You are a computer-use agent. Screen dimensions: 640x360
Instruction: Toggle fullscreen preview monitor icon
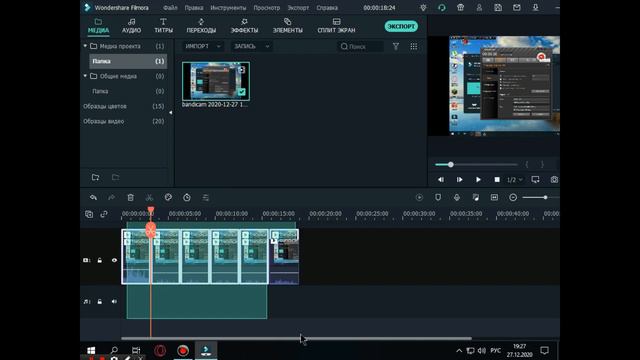536,180
